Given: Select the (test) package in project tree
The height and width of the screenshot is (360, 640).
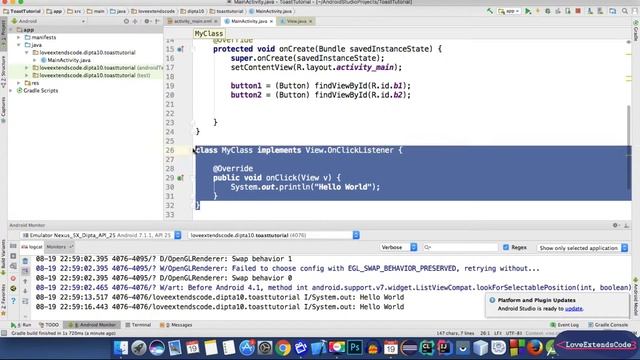Looking at the screenshot, I should (91, 76).
